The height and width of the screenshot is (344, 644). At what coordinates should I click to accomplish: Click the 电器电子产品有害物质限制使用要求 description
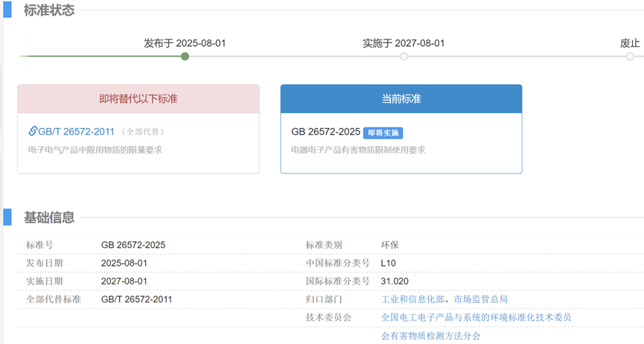pyautogui.click(x=358, y=150)
